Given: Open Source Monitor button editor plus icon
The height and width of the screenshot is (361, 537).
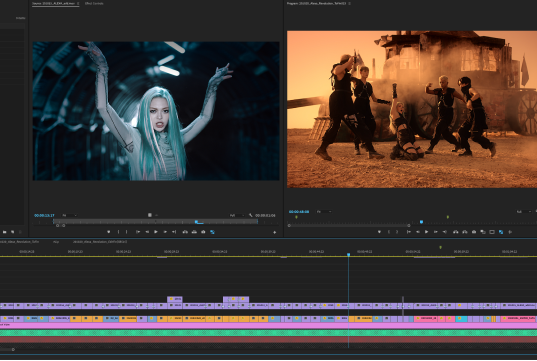Looking at the screenshot, I should tap(274, 233).
